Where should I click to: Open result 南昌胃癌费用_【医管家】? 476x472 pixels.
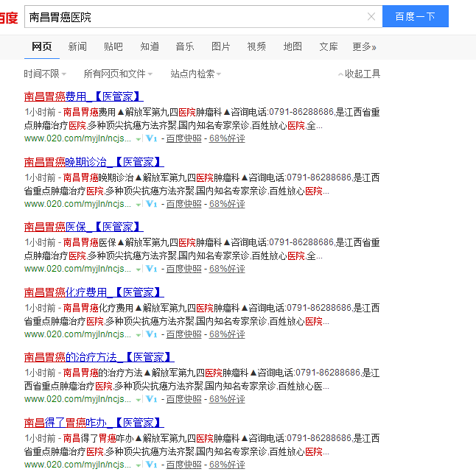coord(83,96)
